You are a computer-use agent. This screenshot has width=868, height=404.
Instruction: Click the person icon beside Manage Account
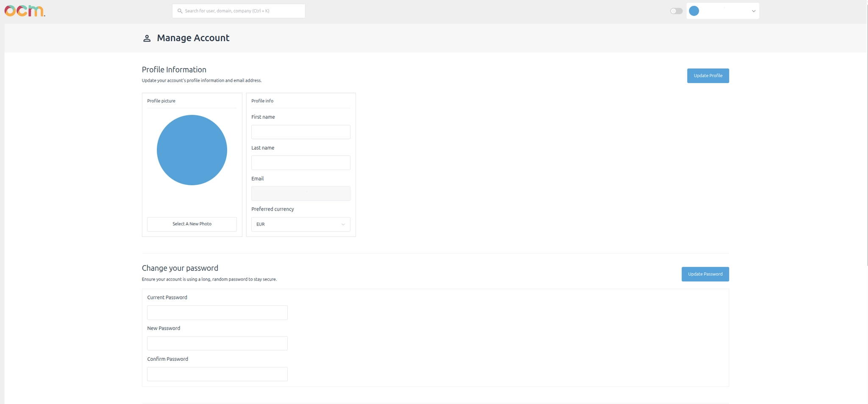pyautogui.click(x=147, y=38)
